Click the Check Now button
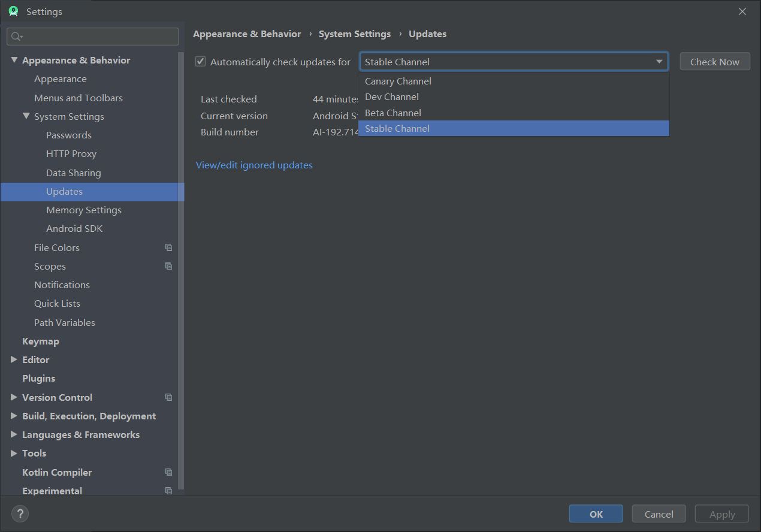 click(715, 62)
